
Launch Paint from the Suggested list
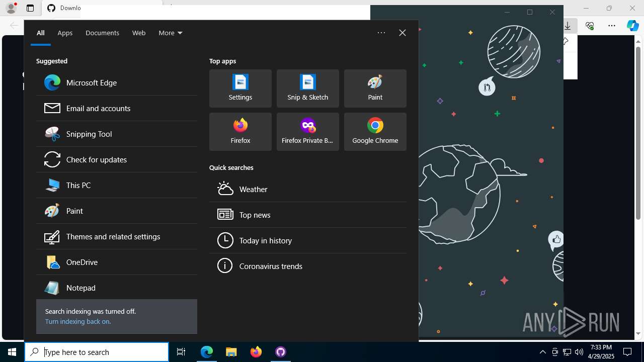point(117,211)
